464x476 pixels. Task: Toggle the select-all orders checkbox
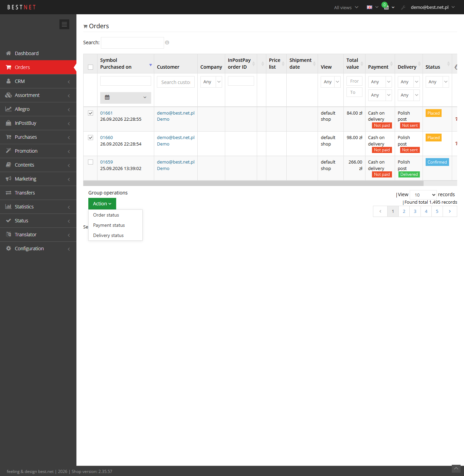[90, 67]
